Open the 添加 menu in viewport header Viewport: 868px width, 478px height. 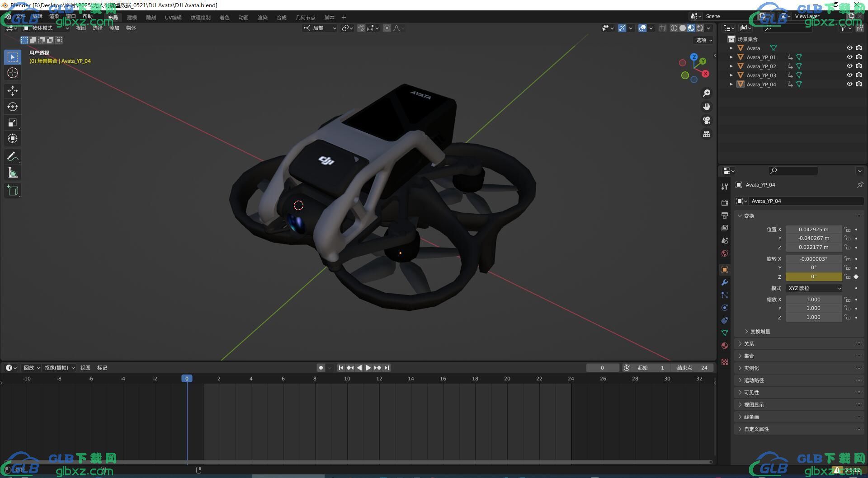114,28
